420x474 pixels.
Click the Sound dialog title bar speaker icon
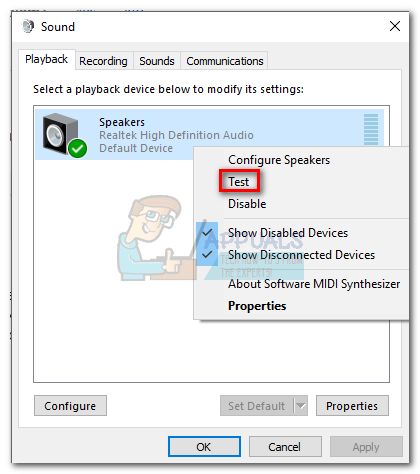[28, 26]
